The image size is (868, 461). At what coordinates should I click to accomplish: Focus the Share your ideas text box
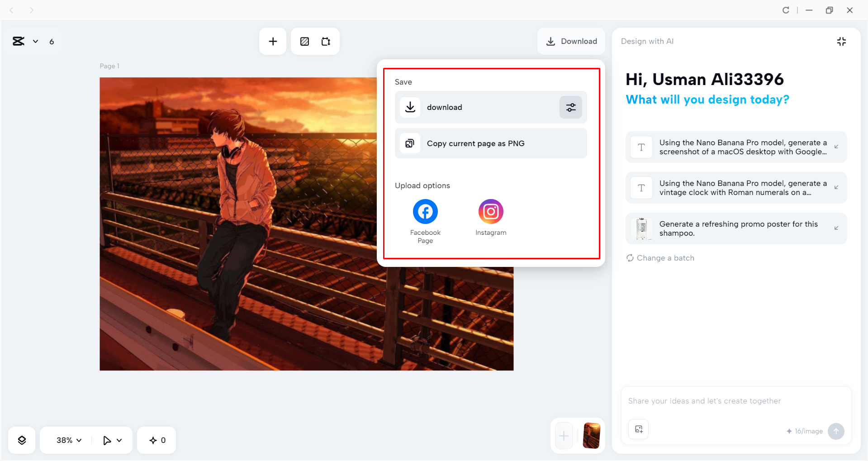(736, 401)
